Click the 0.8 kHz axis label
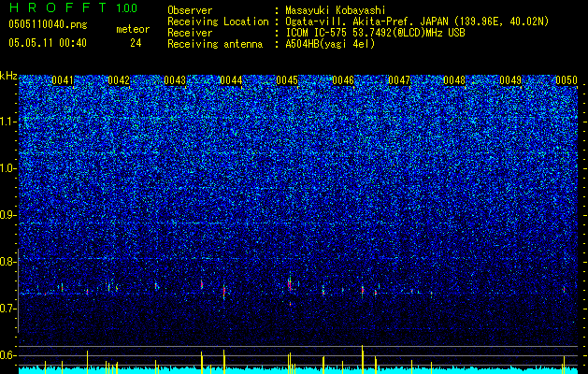Image resolution: width=588 pixels, height=374 pixels. [x=7, y=262]
